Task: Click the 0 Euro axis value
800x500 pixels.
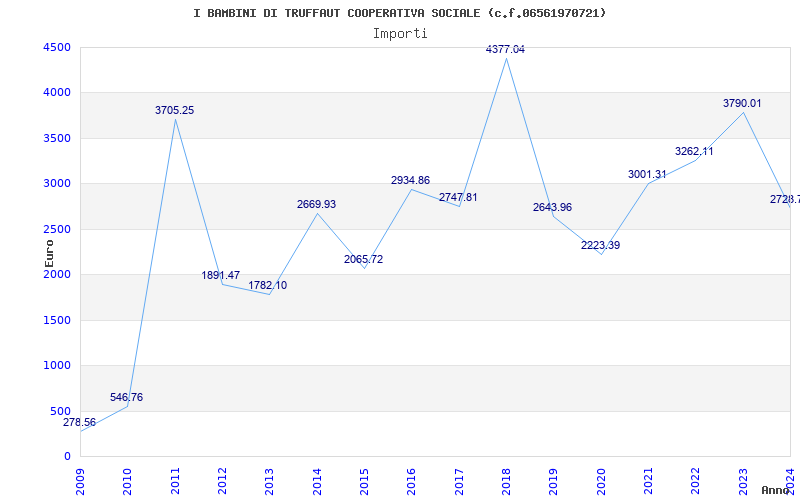Action: (67, 457)
